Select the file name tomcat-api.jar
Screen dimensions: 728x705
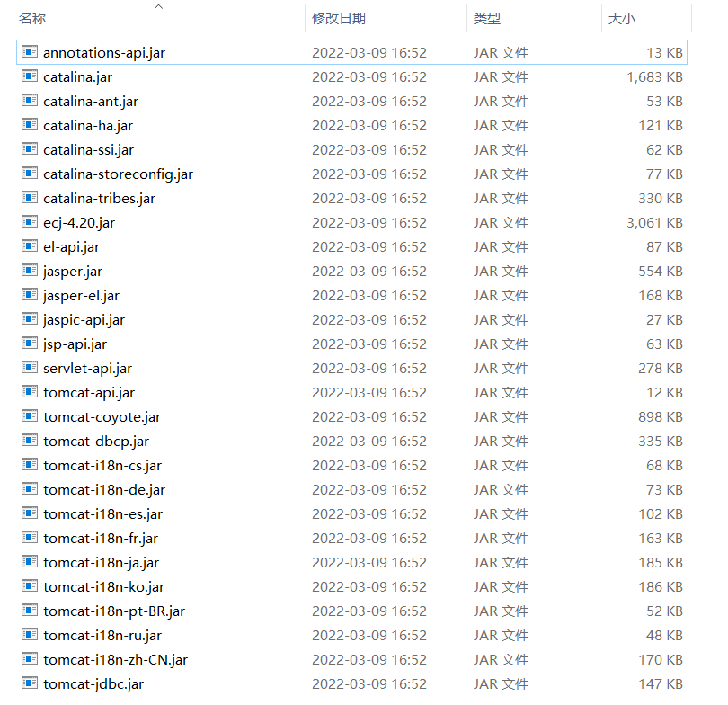coord(89,392)
